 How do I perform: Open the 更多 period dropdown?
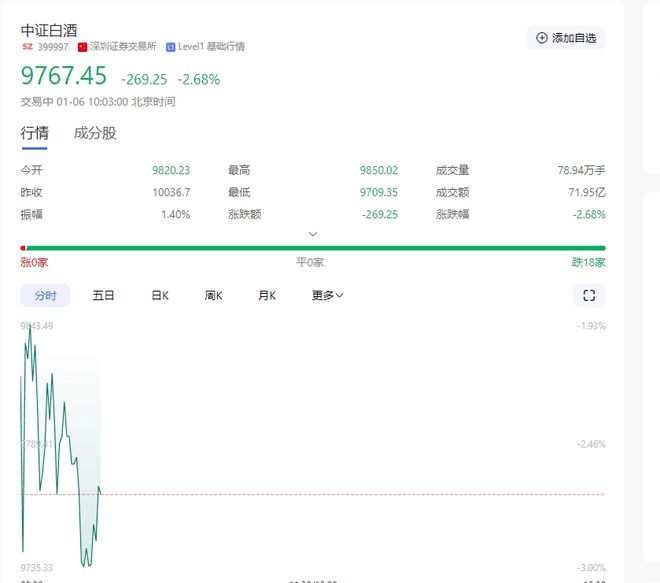(327, 295)
